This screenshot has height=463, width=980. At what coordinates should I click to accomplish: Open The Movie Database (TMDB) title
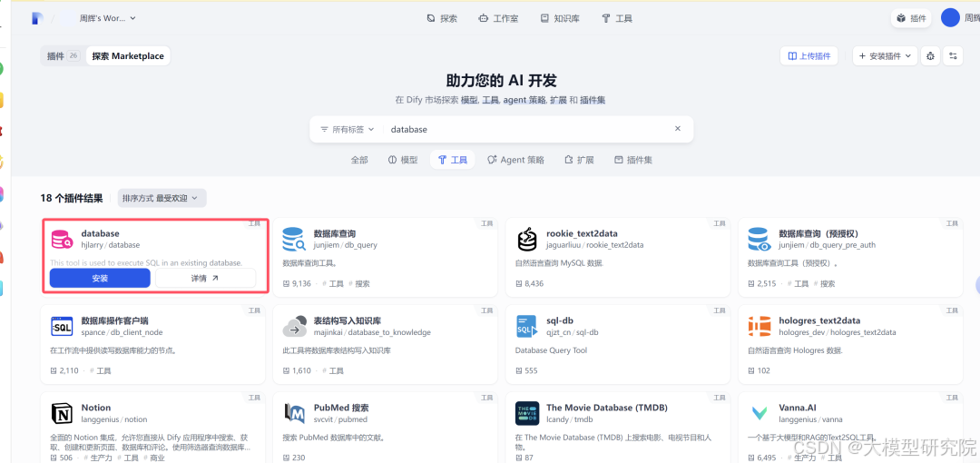point(607,408)
